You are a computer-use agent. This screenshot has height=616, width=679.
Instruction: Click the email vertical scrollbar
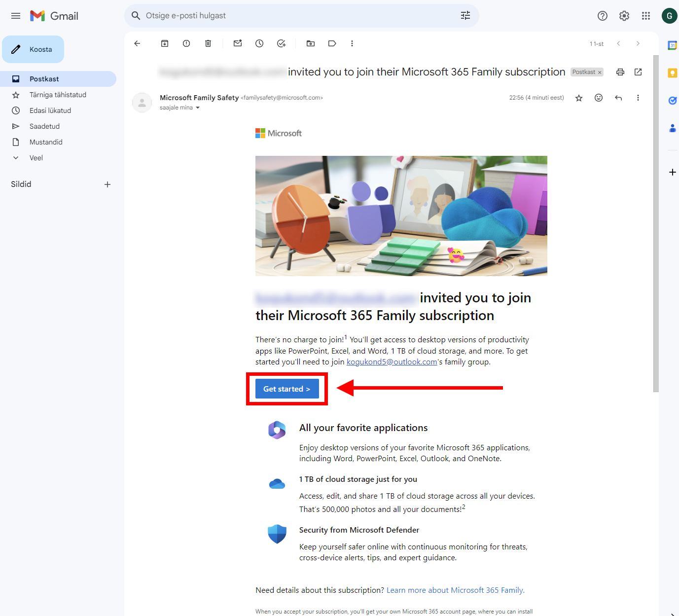tap(656, 223)
